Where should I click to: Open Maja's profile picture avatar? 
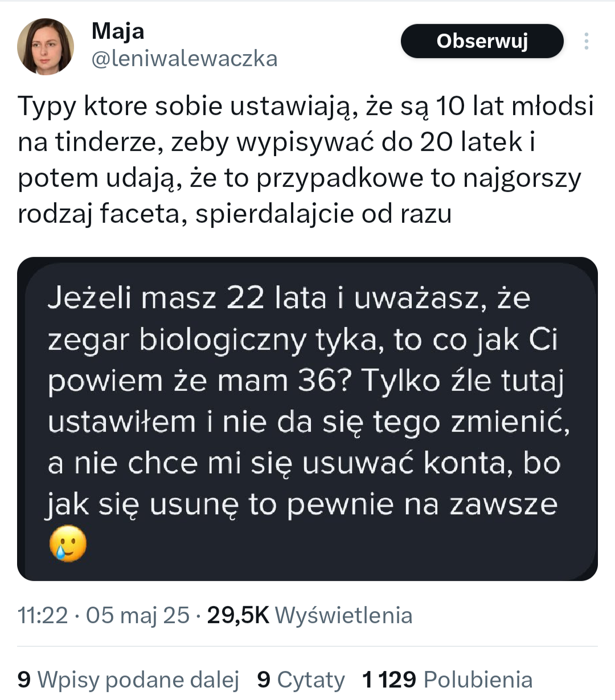[46, 47]
